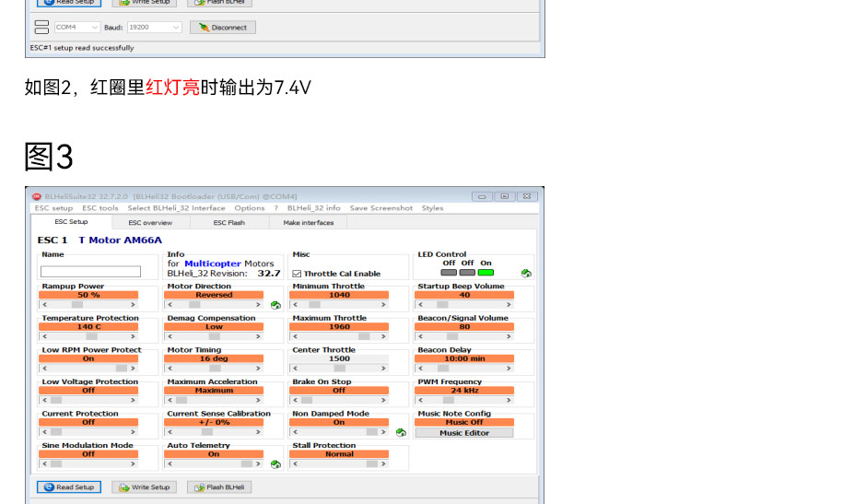Open the ? help menu
The height and width of the screenshot is (504, 866).
pos(276,208)
